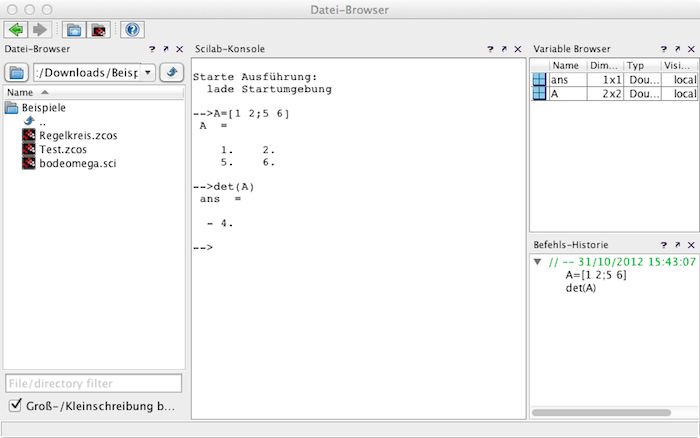Open Datei-Browser panel help question mark
Screen dimensions: 700x438
click(x=152, y=49)
